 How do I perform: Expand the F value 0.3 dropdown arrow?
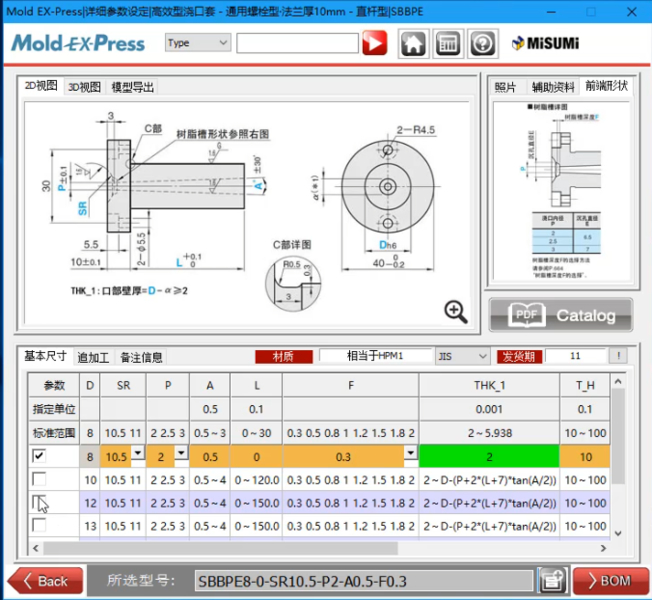click(x=410, y=452)
